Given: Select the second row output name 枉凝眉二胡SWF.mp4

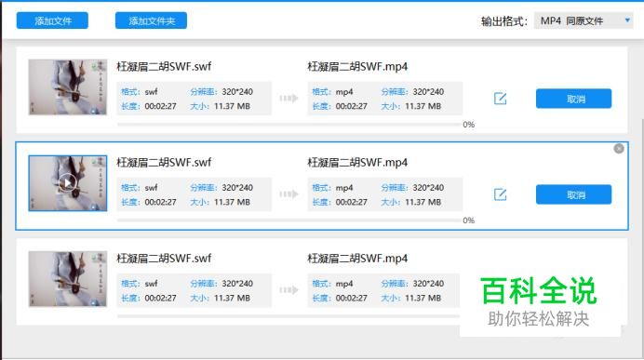Looking at the screenshot, I should coord(357,163).
